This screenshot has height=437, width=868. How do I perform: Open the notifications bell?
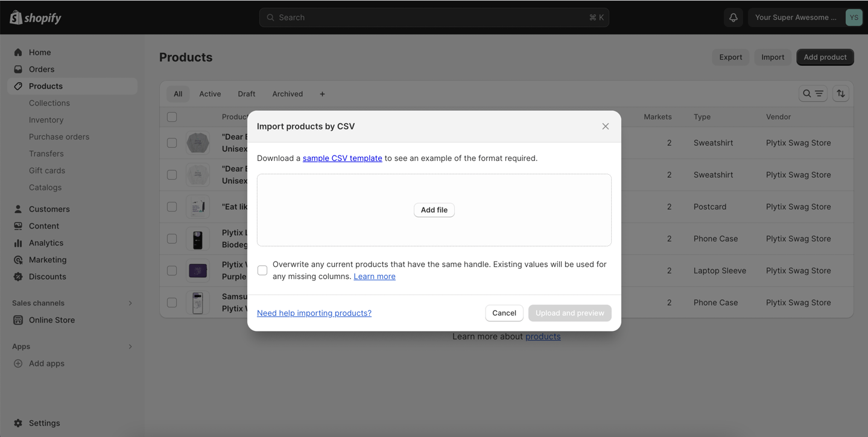coord(733,17)
